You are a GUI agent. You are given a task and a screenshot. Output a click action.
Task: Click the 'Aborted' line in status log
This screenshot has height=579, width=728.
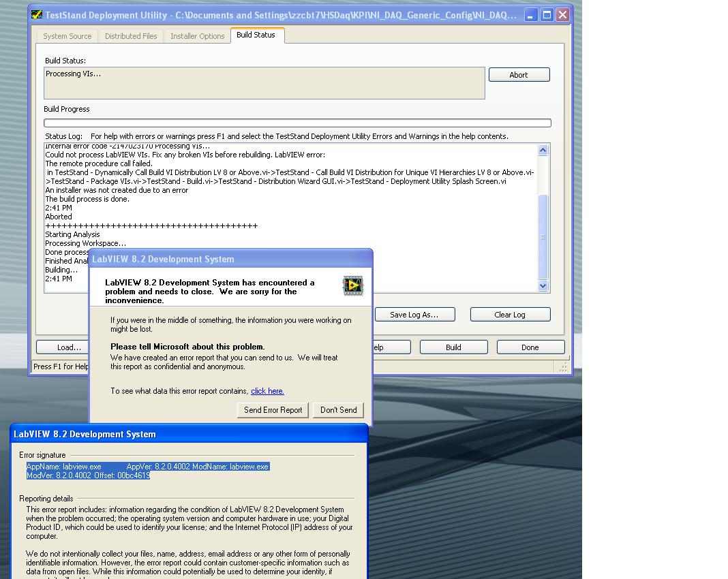59,217
